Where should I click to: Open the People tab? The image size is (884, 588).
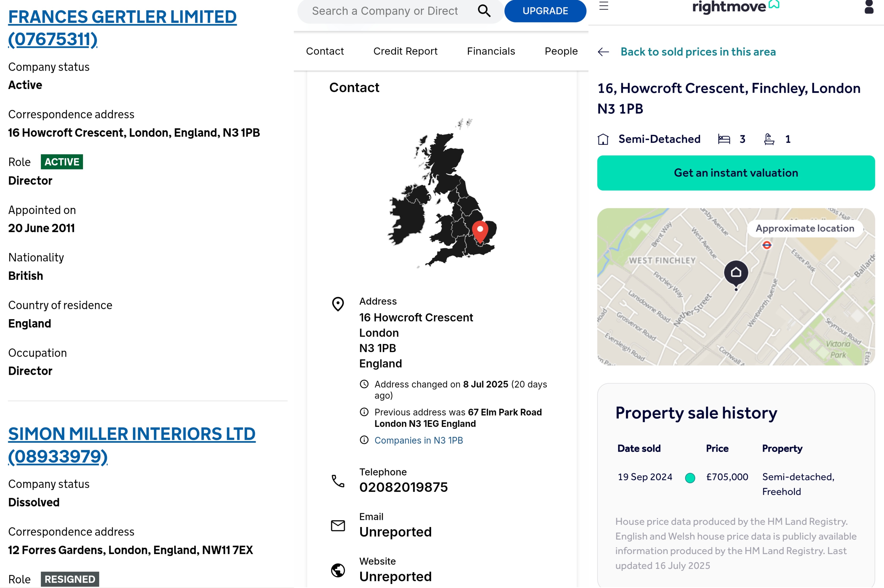(561, 51)
